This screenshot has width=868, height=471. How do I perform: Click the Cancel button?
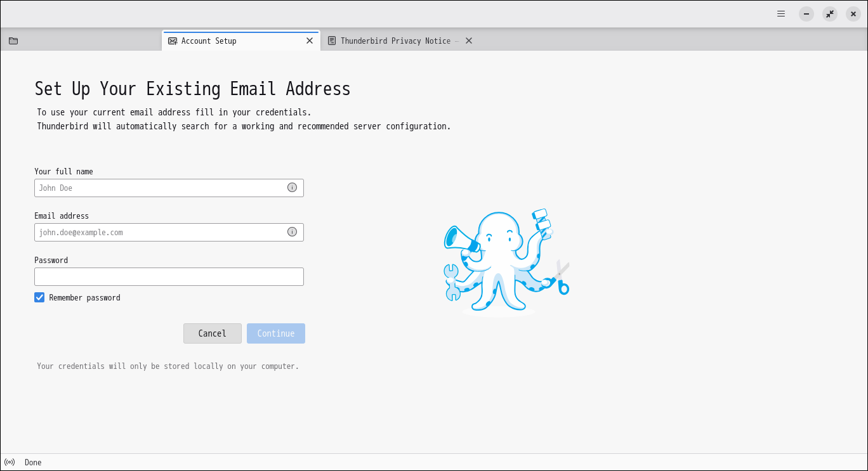click(213, 333)
